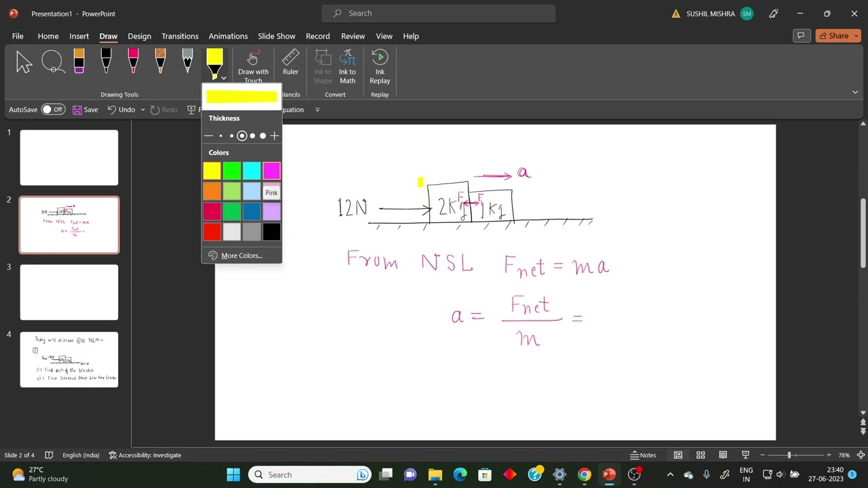Select slide 4 thumbnail

69,360
